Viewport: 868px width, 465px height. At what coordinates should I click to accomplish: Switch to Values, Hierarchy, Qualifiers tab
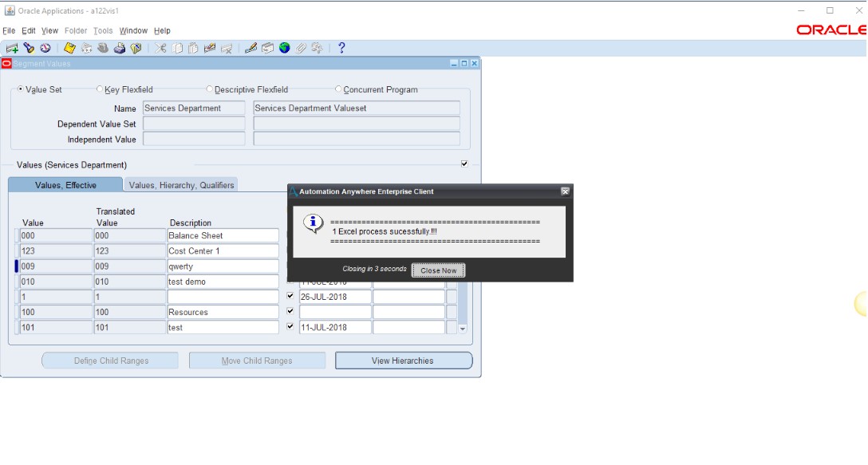coord(181,185)
